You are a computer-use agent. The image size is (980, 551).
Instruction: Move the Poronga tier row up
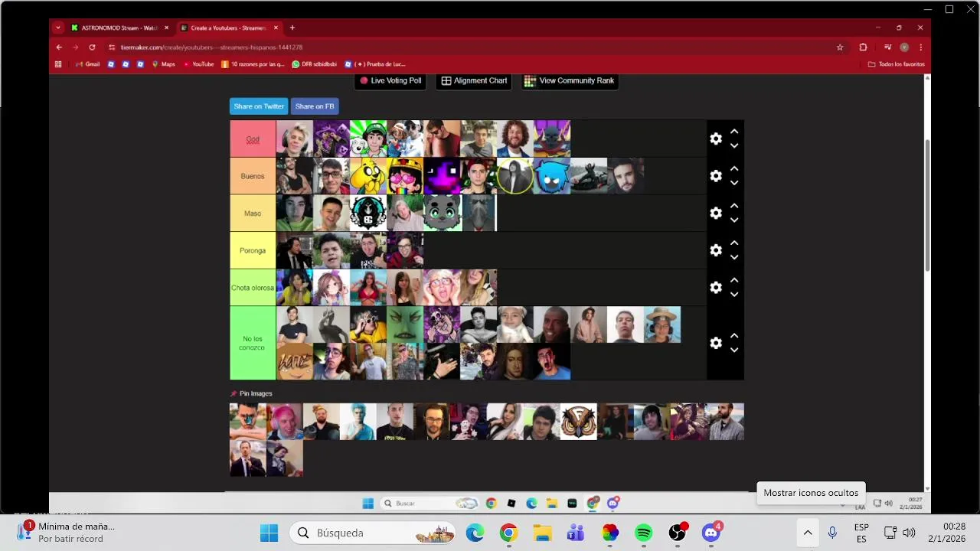point(734,243)
